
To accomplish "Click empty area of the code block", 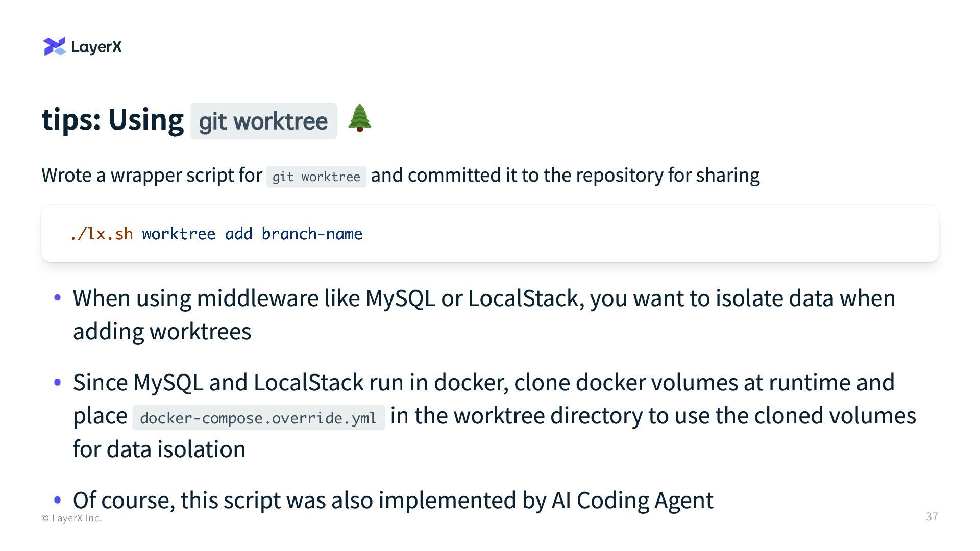I will click(664, 234).
